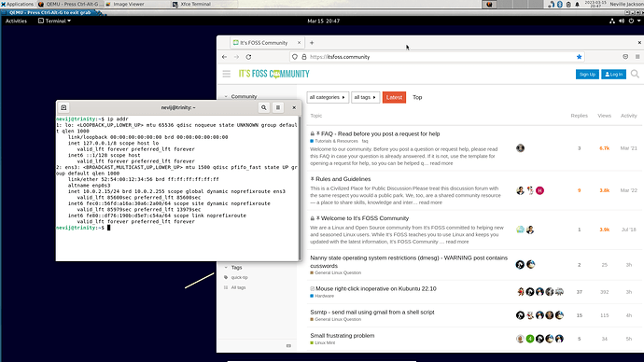Click the browser forward arrow
Screen dimensions: 644x362
236,57
